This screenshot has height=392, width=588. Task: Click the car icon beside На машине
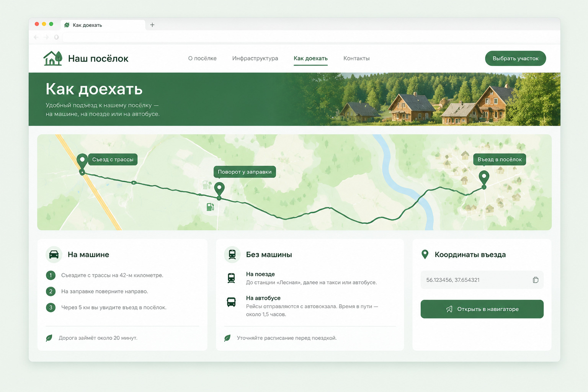[54, 255]
